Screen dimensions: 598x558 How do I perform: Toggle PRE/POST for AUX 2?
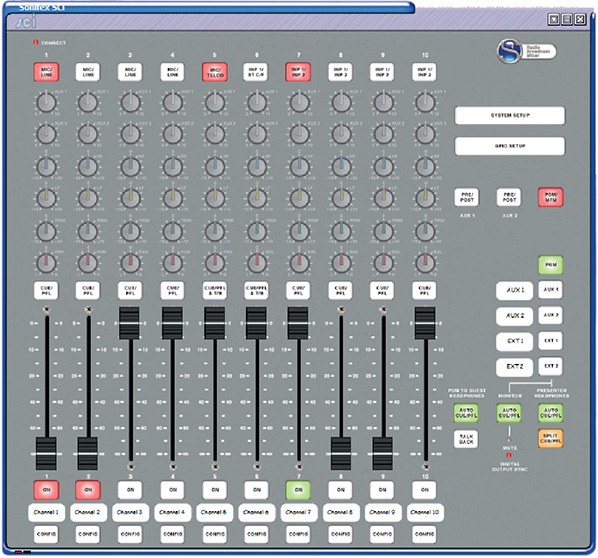pos(509,197)
